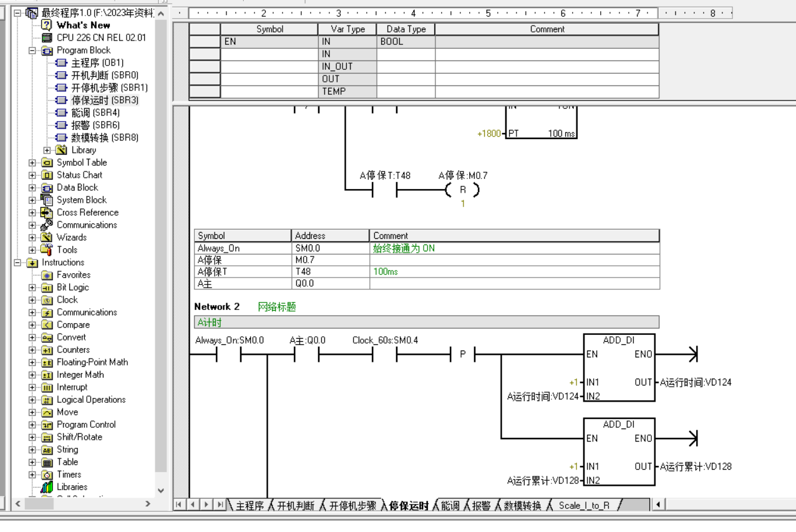
Task: Open 开停机步骤 (SBR1) subroutine icon
Action: click(61, 87)
